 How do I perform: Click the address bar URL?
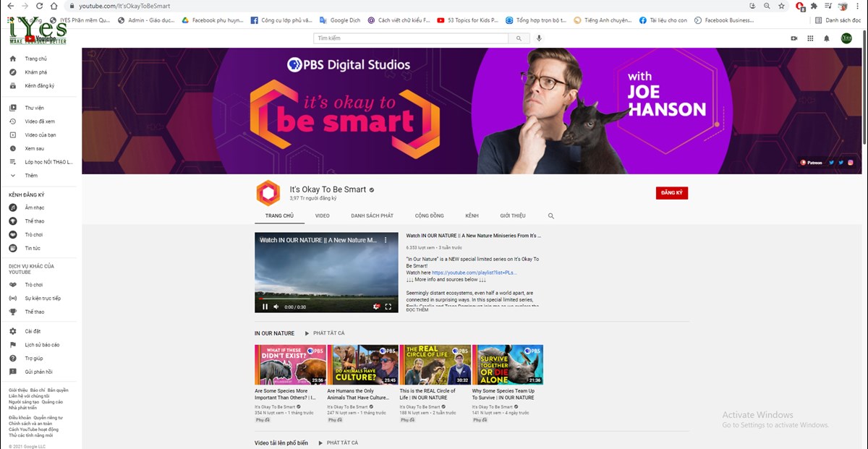(124, 6)
